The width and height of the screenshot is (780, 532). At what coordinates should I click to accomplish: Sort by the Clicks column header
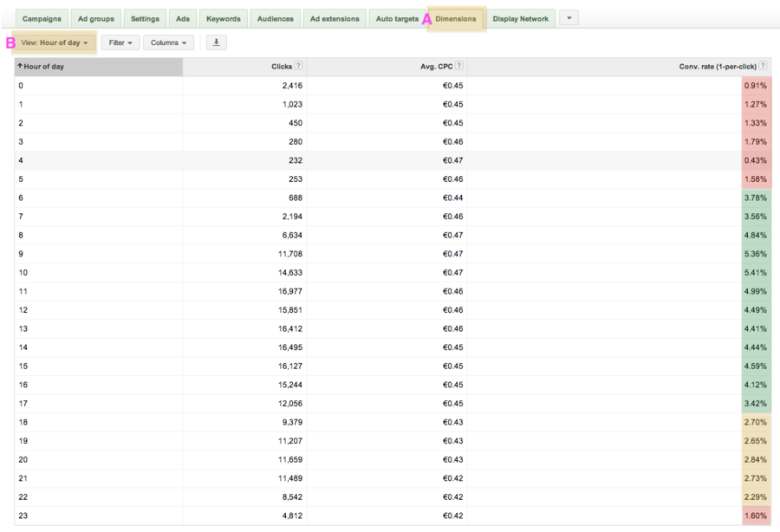281,66
